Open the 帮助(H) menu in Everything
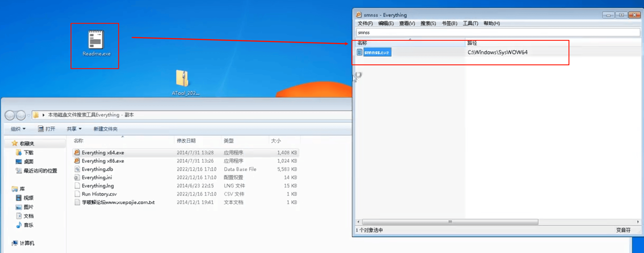644x253 pixels. [x=492, y=23]
